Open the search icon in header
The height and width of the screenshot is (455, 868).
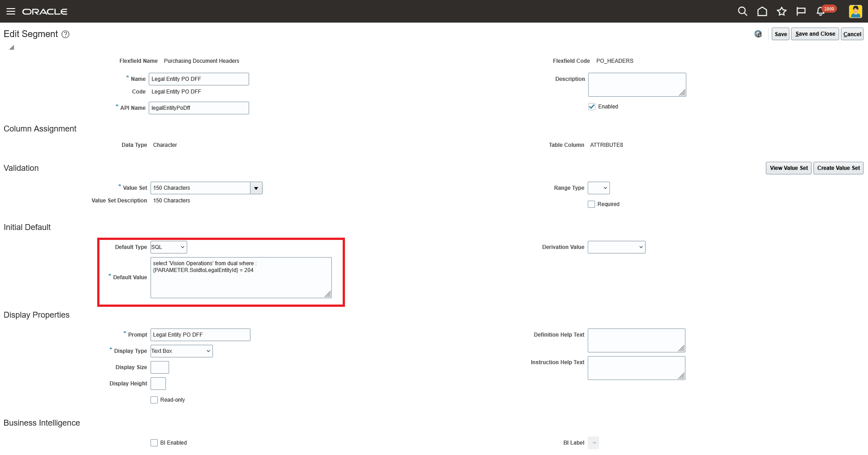(742, 11)
